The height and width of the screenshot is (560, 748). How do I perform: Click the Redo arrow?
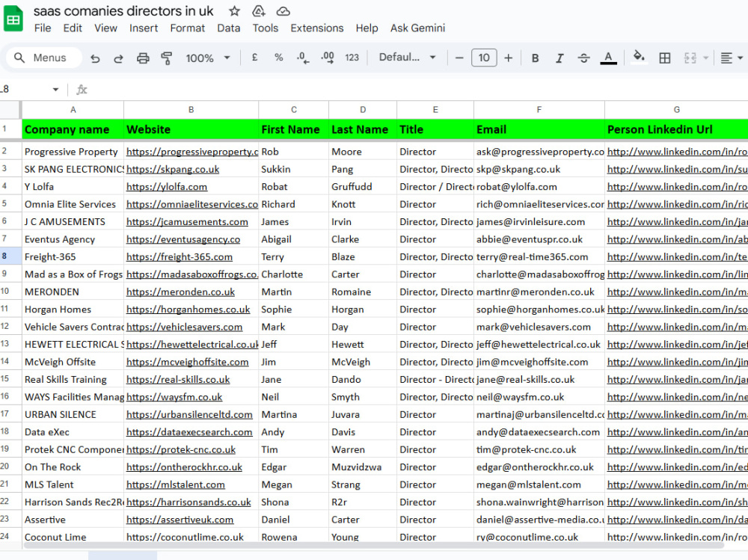[x=118, y=58]
